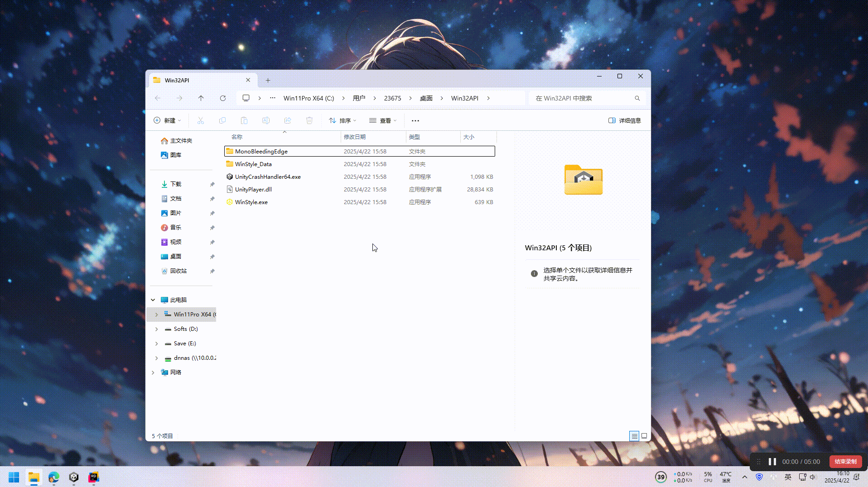Go back with the back arrow
Screen dimensions: 868x487
(158, 98)
